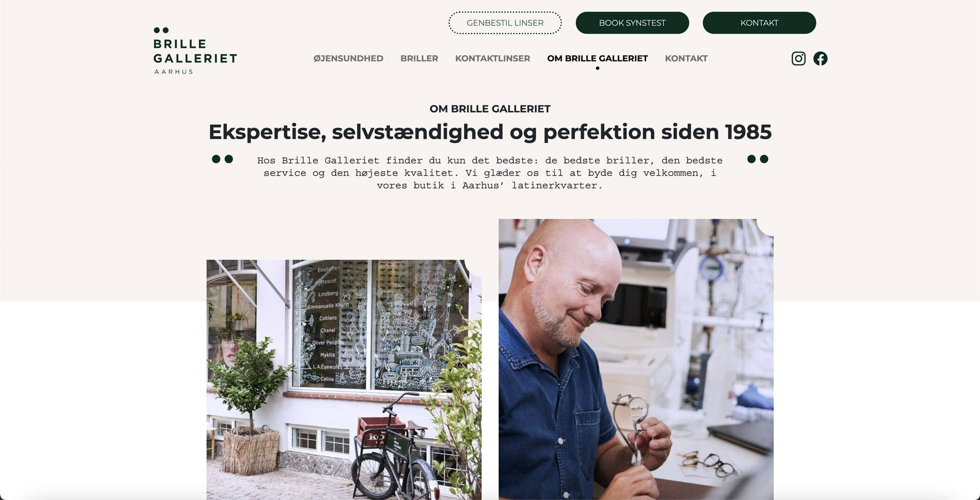Click the dark green Kontakt button
Viewport: 980px width, 500px height.
click(x=759, y=23)
